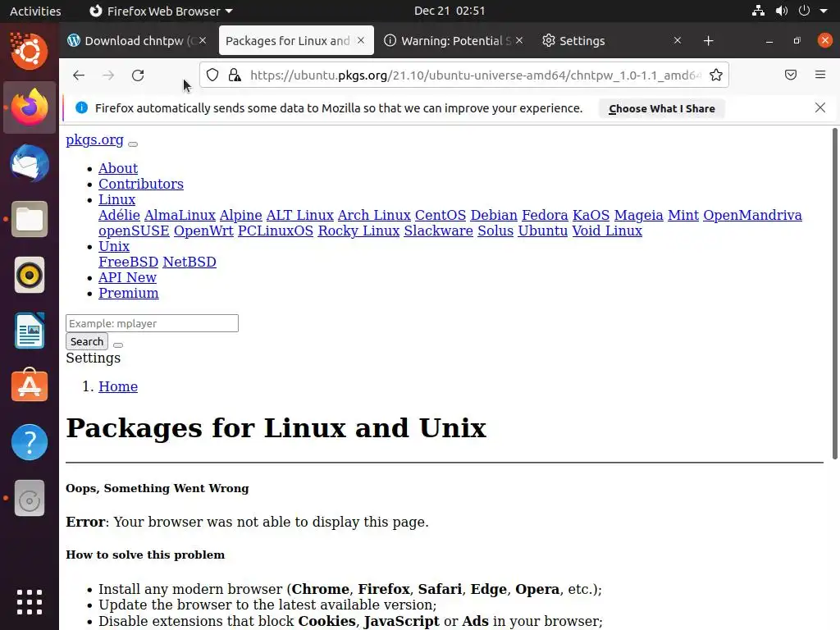The height and width of the screenshot is (630, 840).
Task: Bookmark this page with the star icon
Action: (715, 75)
